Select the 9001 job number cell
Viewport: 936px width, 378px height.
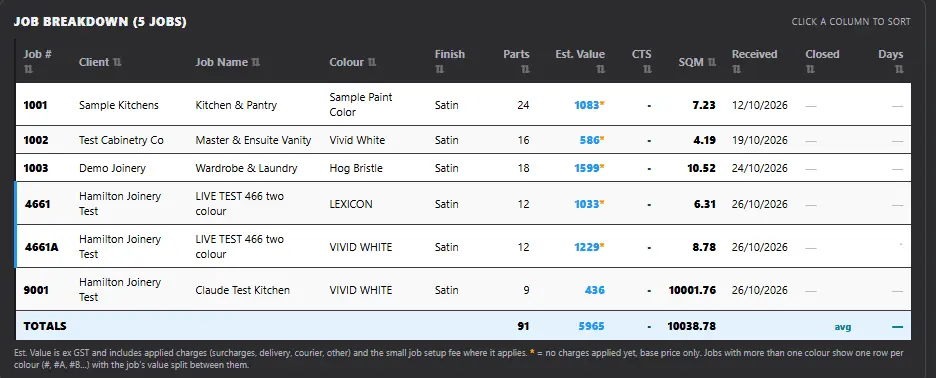36,290
